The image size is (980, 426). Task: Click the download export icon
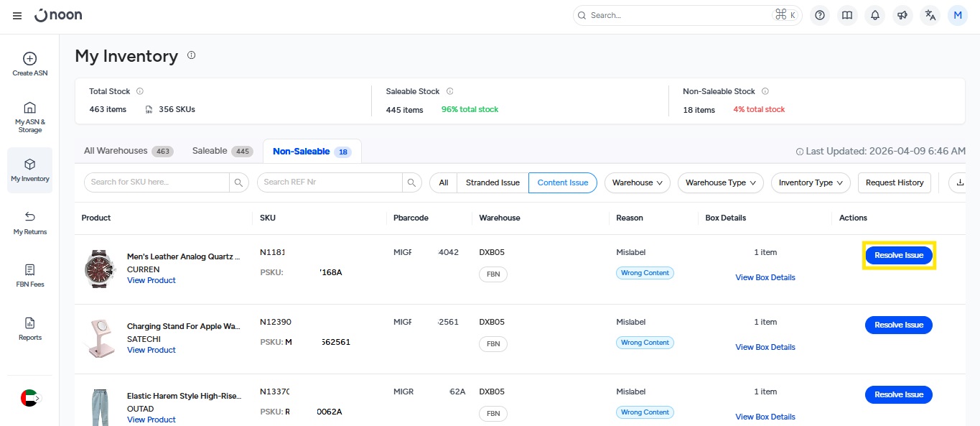[959, 182]
